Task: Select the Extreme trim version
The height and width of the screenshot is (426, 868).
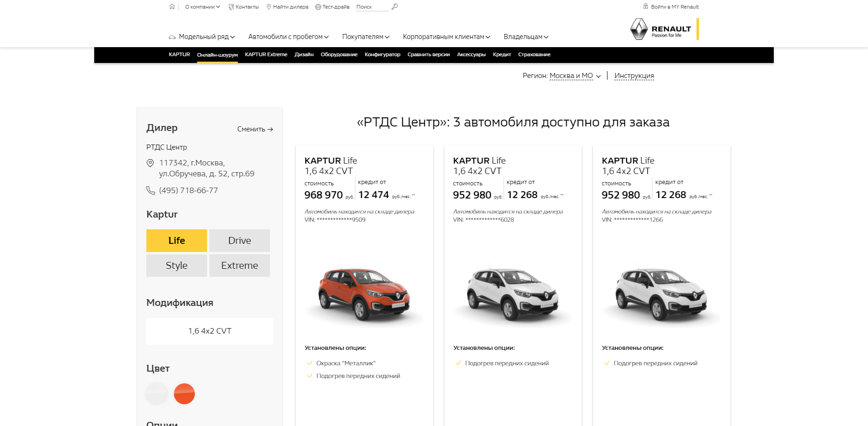Action: pos(240,266)
